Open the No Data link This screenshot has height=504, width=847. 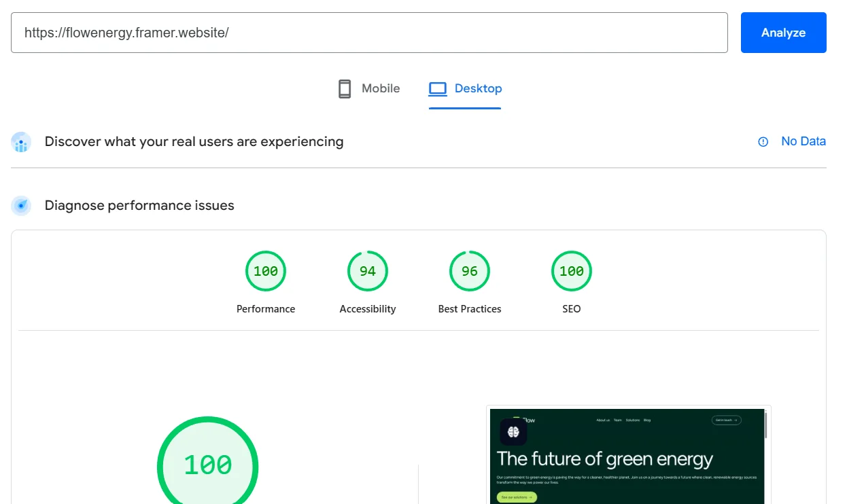click(x=803, y=141)
